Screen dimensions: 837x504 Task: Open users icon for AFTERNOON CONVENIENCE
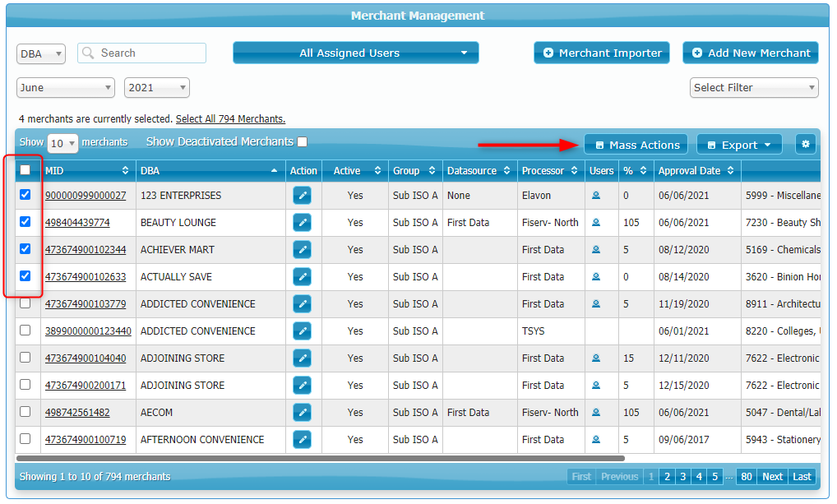(x=596, y=439)
